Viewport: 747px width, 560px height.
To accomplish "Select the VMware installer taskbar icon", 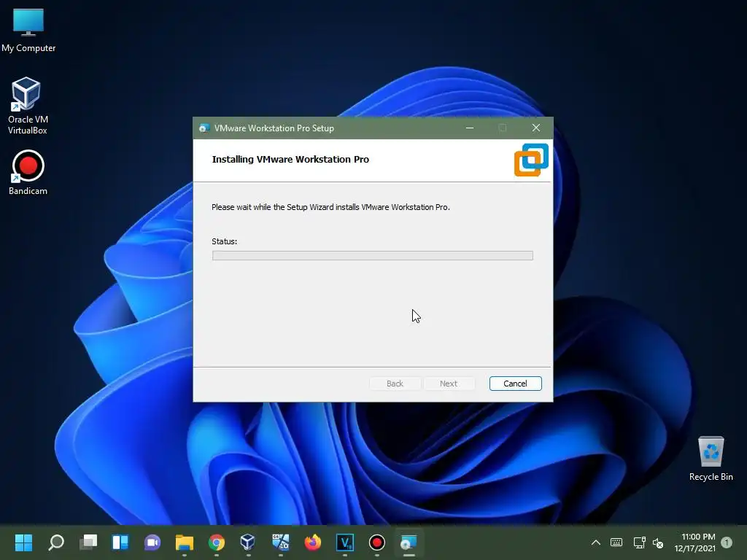I will point(409,542).
